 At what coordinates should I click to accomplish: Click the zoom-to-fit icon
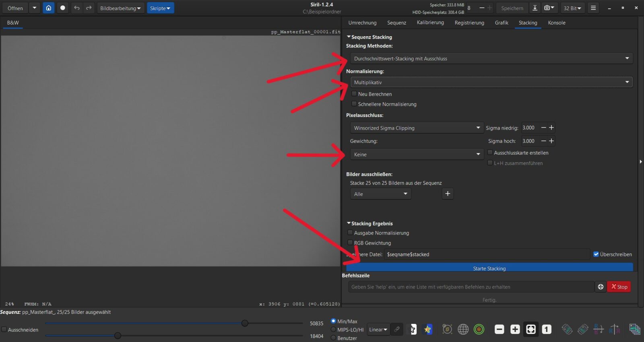pyautogui.click(x=531, y=330)
